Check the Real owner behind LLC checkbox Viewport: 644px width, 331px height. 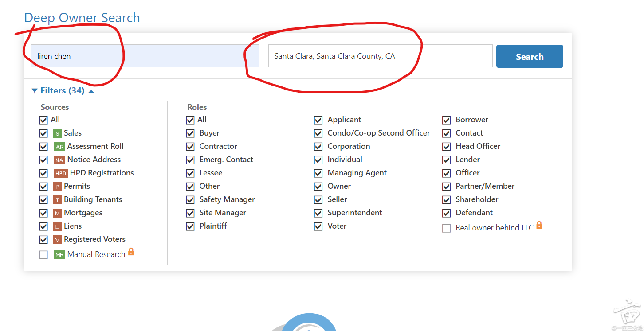click(447, 228)
